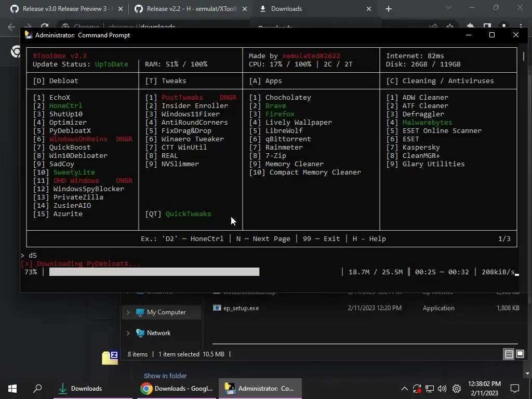Click the PyDebloatX download progress bar

tap(154, 272)
